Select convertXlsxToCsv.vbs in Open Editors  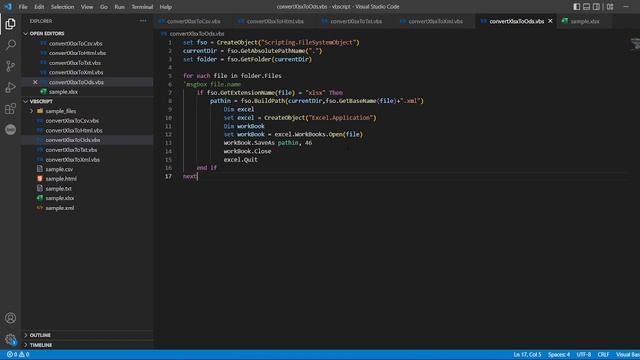76,43
